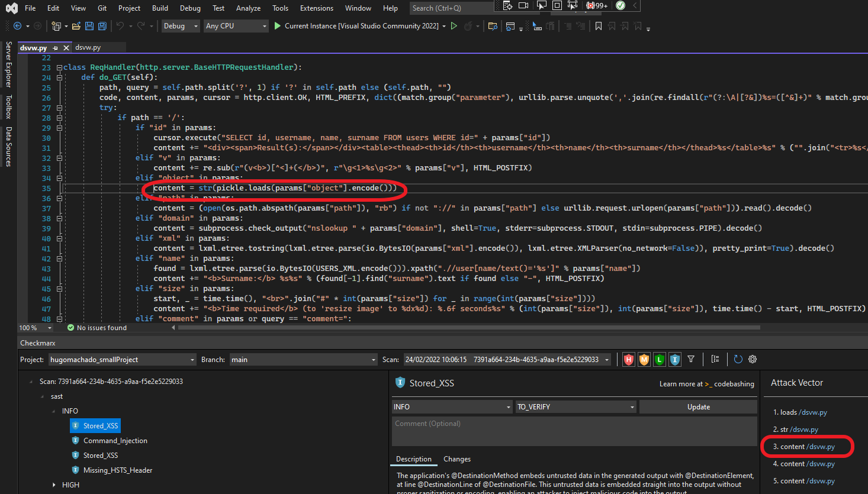Select the Command_Injection result

point(115,441)
